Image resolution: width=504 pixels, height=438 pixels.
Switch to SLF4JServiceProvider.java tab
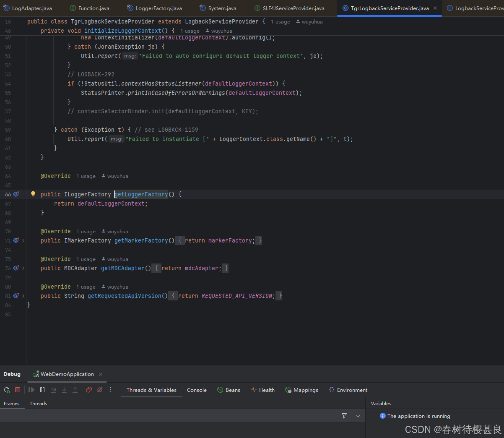[289, 8]
